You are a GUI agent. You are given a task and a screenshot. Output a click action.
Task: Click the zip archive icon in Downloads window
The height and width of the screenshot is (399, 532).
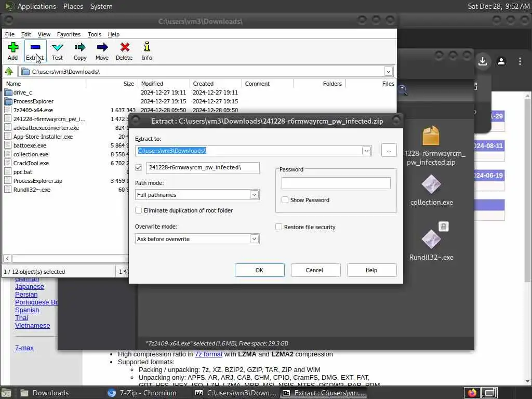click(x=431, y=136)
